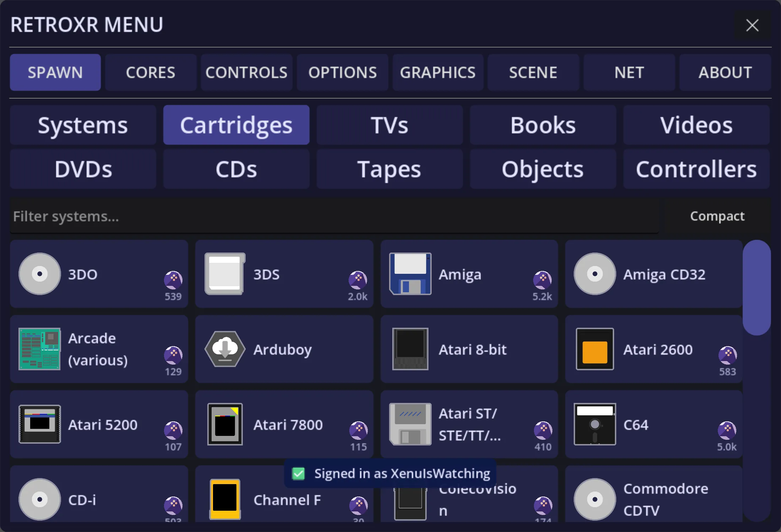Select the 'Atari 8-bit' label
The image size is (781, 532).
pyautogui.click(x=473, y=350)
